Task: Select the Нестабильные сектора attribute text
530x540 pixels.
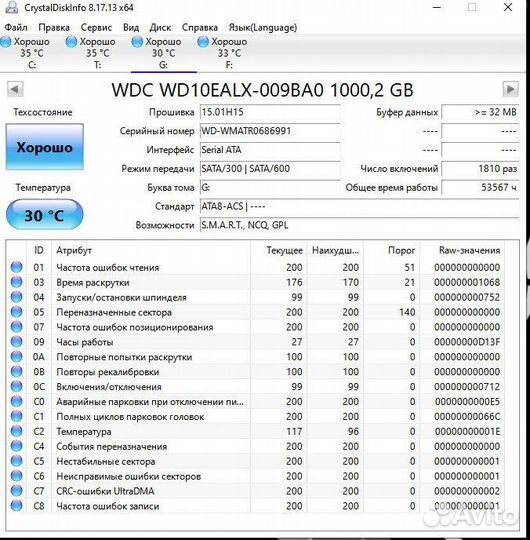Action: 106,461
